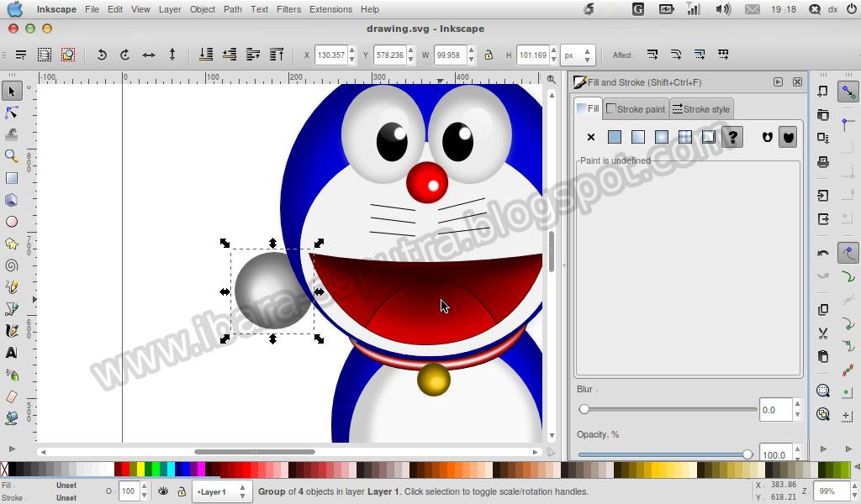Screen dimensions: 861x504
Task: Toggle Layer 1 visibility eye
Action: pos(163,491)
